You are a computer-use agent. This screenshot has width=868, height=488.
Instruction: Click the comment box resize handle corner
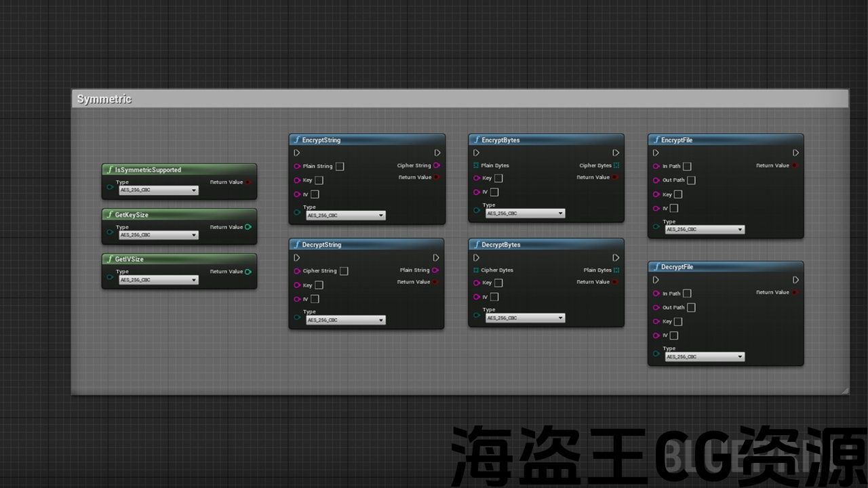(x=844, y=390)
